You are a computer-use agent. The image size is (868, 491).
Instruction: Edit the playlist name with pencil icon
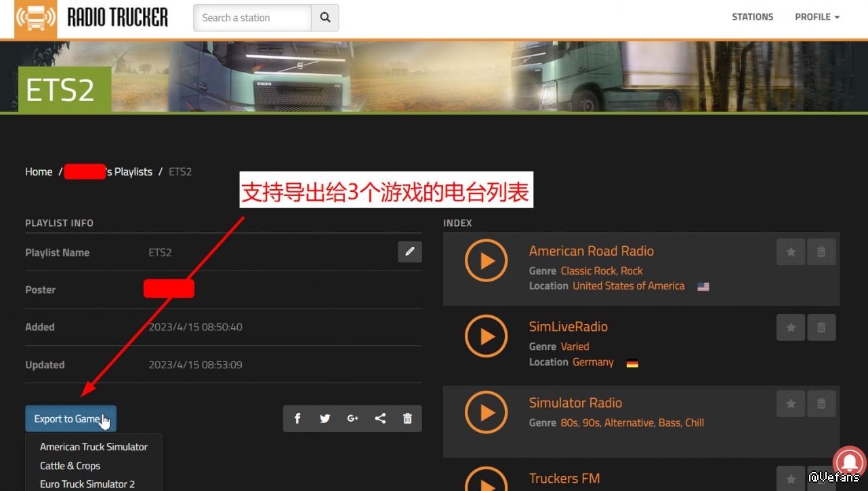tap(410, 252)
